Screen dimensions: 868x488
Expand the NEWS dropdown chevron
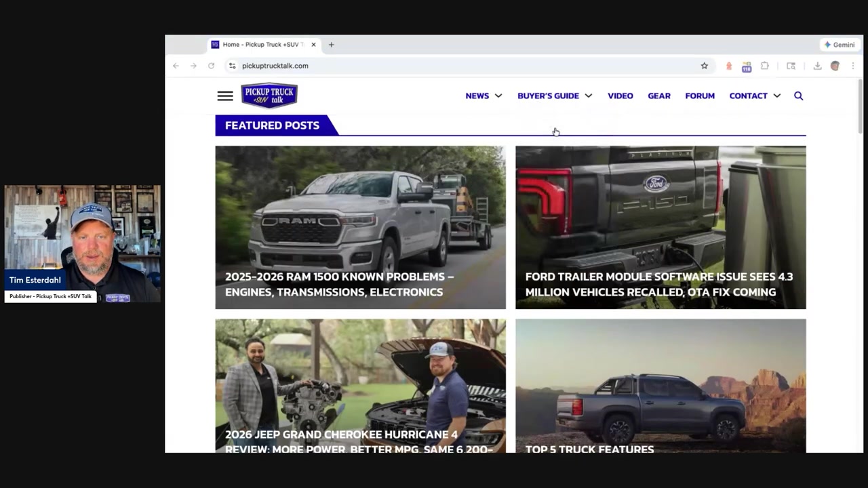[498, 96]
